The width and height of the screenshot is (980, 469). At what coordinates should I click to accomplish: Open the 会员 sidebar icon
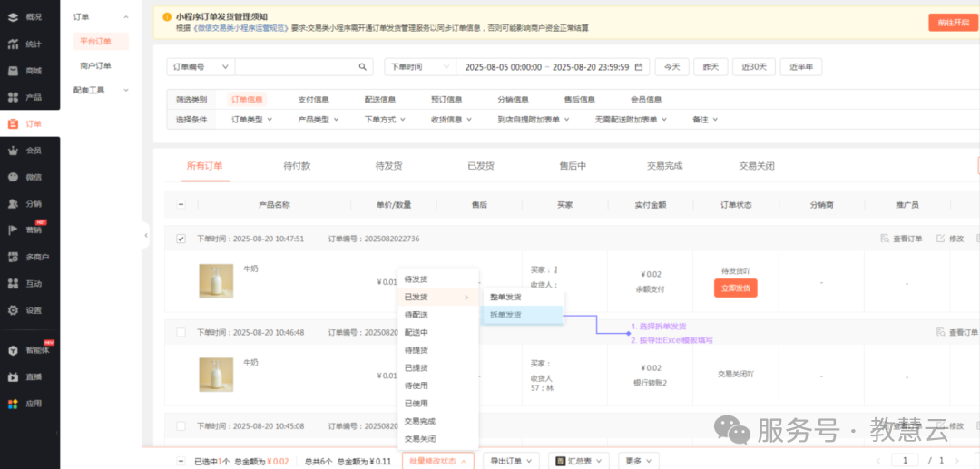[14, 151]
